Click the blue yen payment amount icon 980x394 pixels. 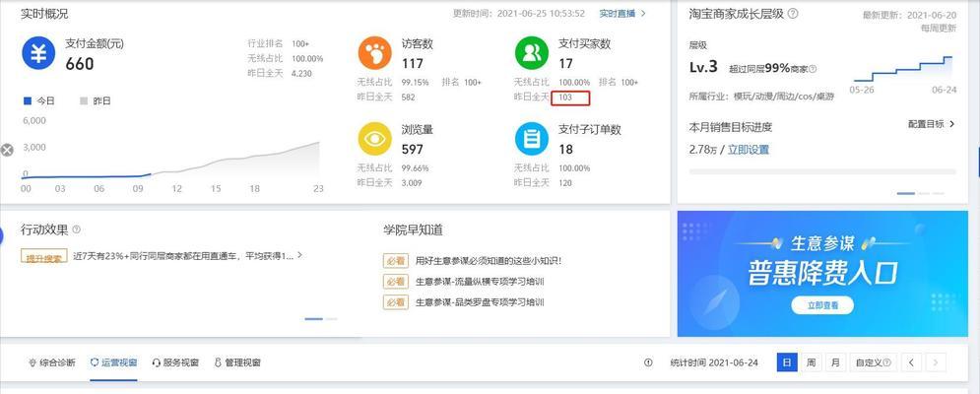38,53
